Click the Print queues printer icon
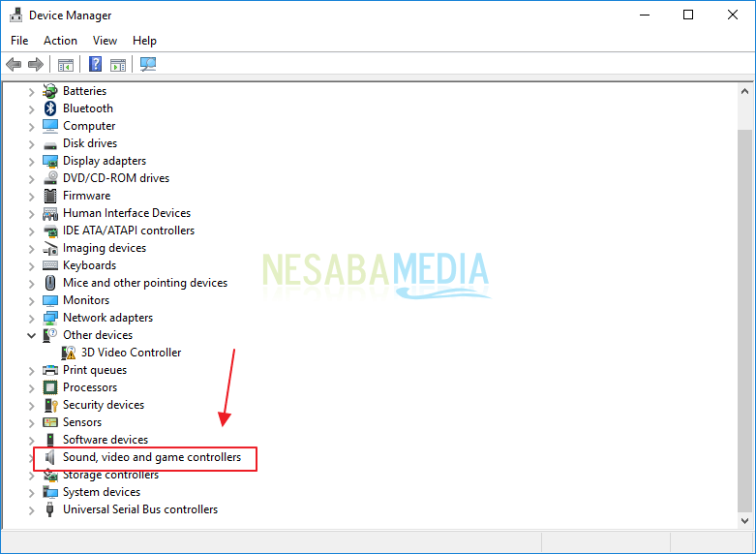Image resolution: width=756 pixels, height=554 pixels. [50, 370]
